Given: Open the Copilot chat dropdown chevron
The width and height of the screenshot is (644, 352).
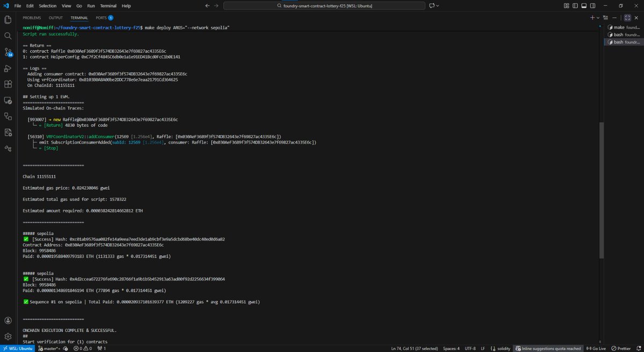Looking at the screenshot, I should 437,5.
